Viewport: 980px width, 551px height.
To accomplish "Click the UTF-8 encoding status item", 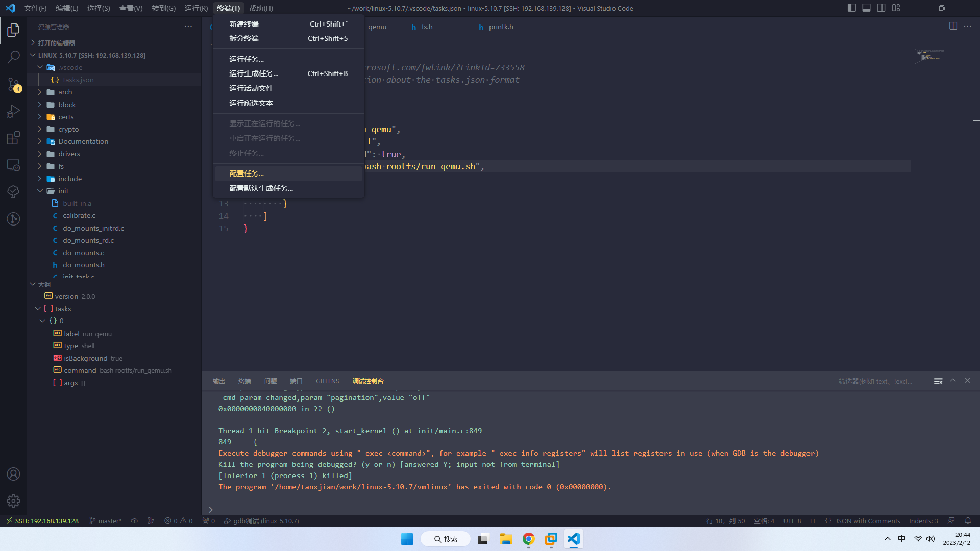I will tap(792, 521).
